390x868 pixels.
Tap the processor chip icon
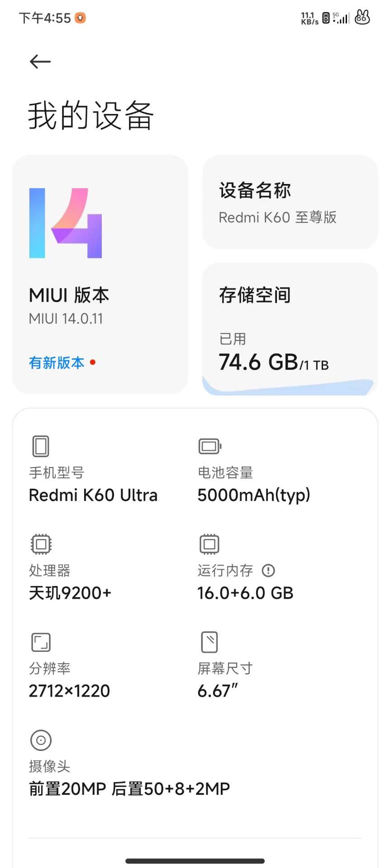(x=41, y=544)
